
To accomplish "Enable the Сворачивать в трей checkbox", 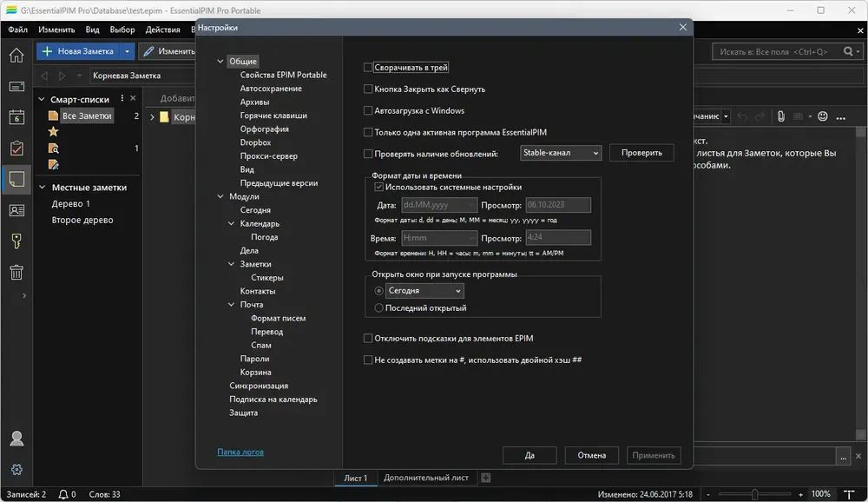I will tap(367, 67).
